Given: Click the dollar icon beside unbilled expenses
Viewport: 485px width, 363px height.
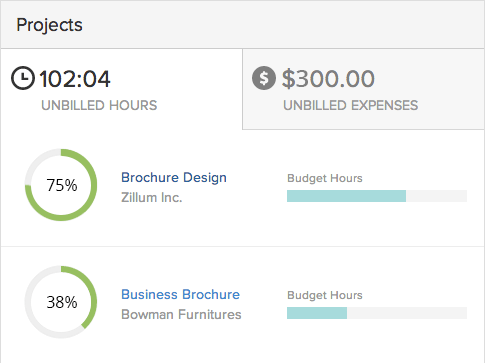Looking at the screenshot, I should click(264, 78).
